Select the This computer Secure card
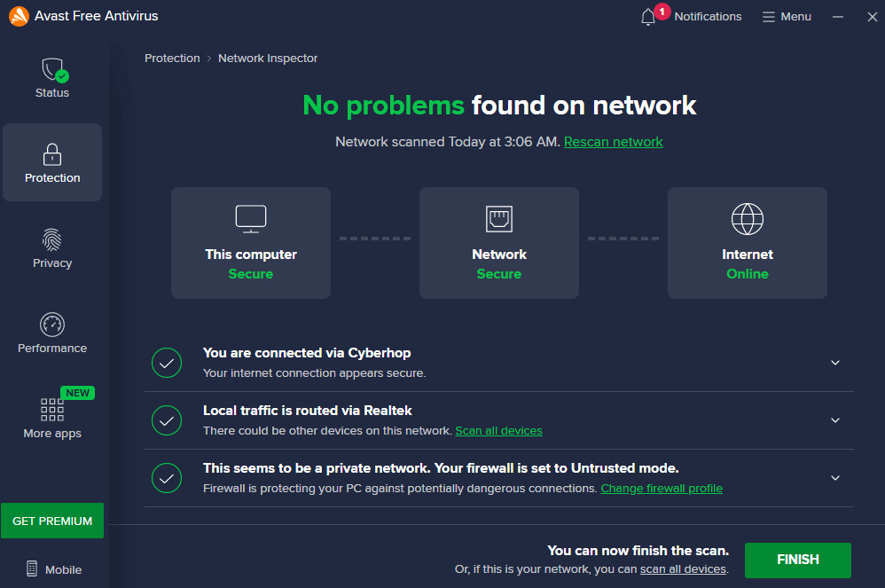 pos(251,243)
